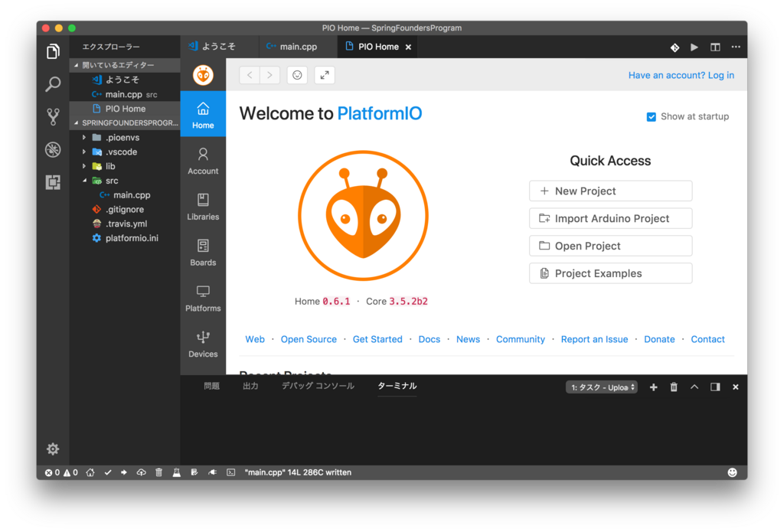Click the PlatformIO Upload arrow in status bar

click(124, 472)
